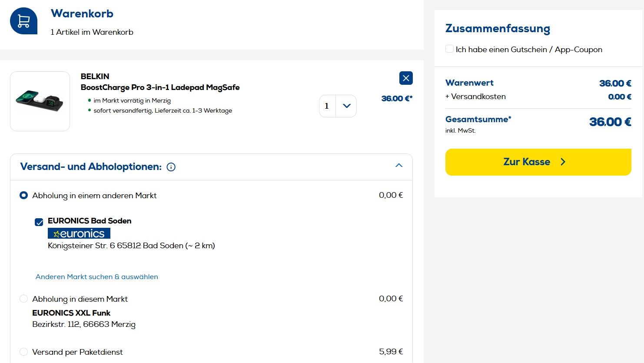Click the euronics logo under Bad Soden
This screenshot has width=644, height=363.
[x=79, y=233]
